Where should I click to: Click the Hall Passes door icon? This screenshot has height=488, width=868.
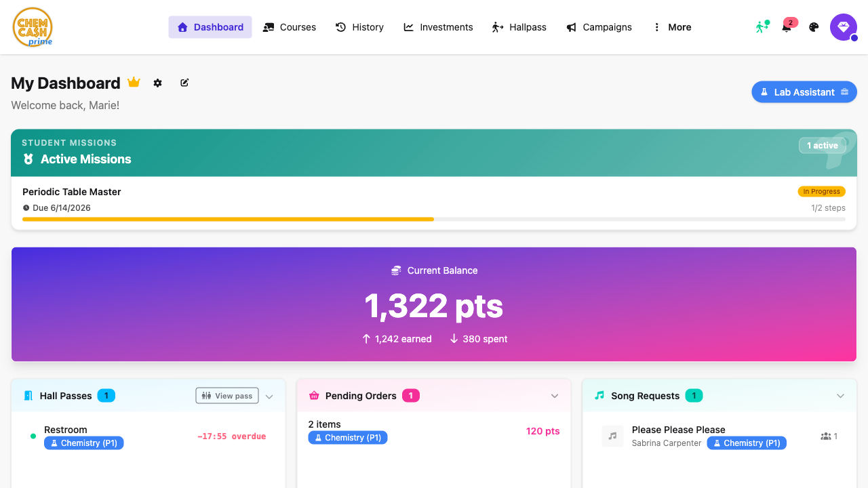coord(28,396)
